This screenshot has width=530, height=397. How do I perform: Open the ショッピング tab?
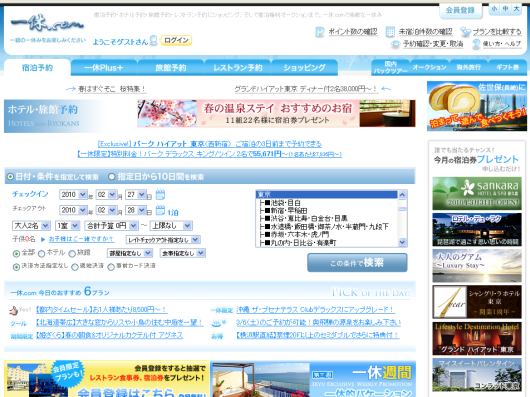(x=304, y=68)
